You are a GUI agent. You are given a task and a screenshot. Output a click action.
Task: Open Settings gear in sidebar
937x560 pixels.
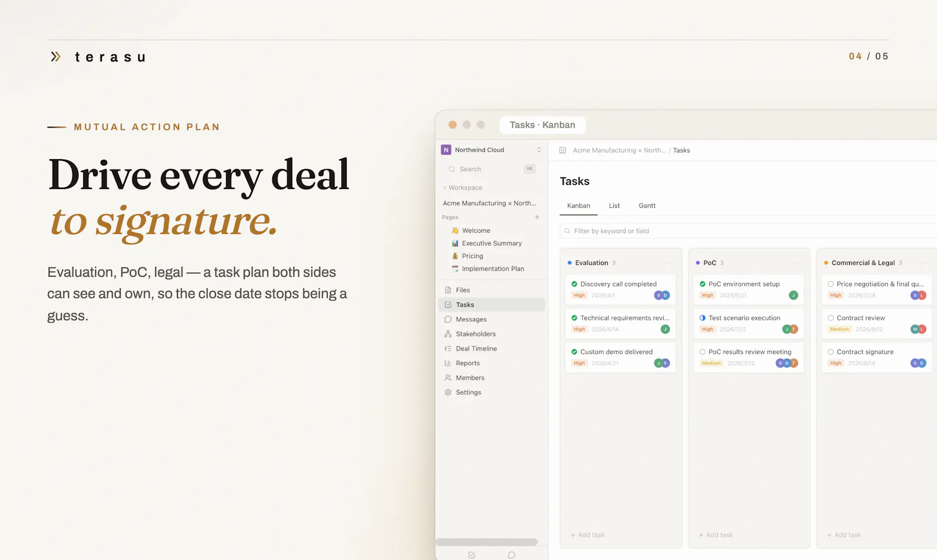[x=448, y=393]
